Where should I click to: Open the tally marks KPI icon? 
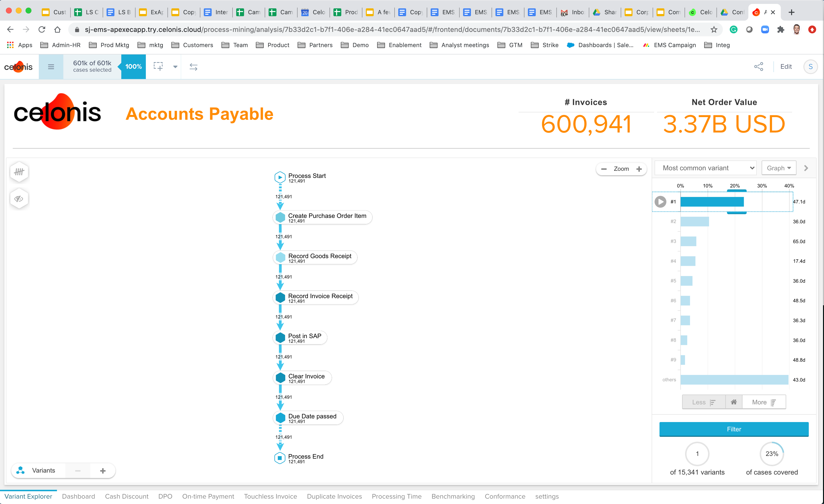point(19,172)
